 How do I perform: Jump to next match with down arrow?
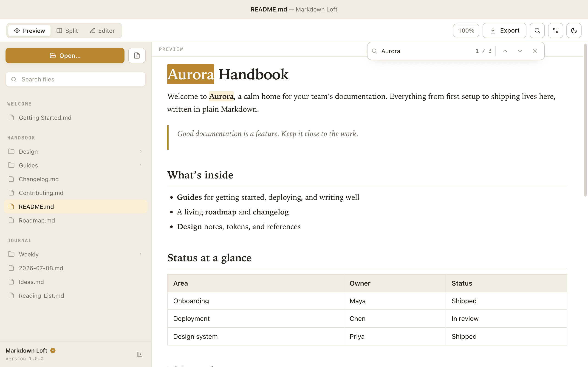coord(520,51)
